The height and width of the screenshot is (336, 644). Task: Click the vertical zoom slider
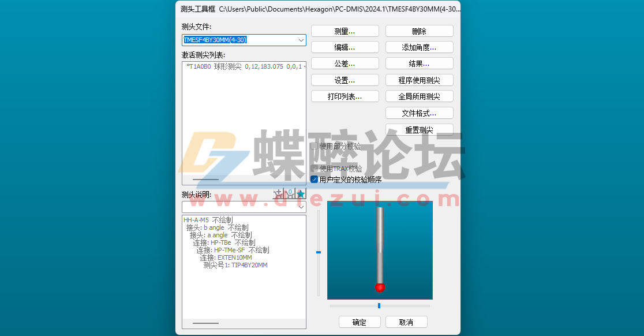pos(319,251)
